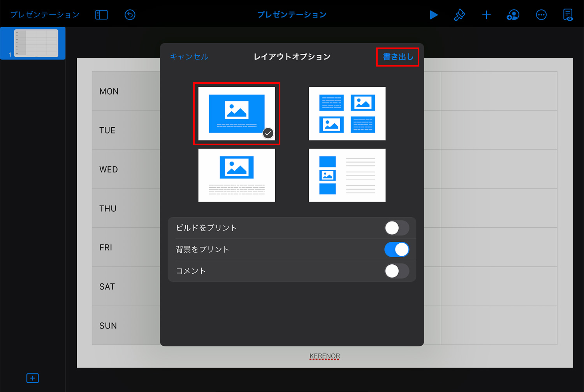Screen dimensions: 584x392
Task: Choose the handout layout with lines
Action: [347, 175]
